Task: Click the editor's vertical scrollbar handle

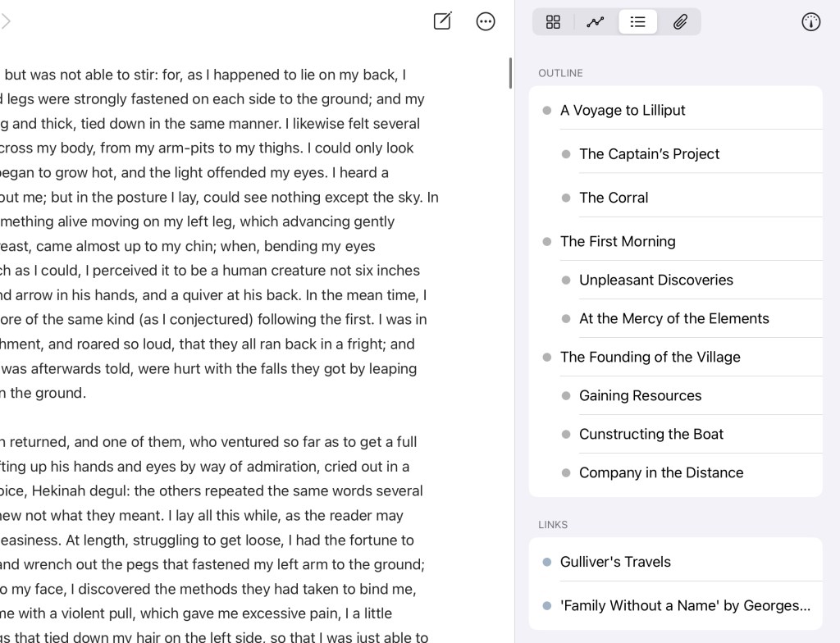Action: coord(510,73)
